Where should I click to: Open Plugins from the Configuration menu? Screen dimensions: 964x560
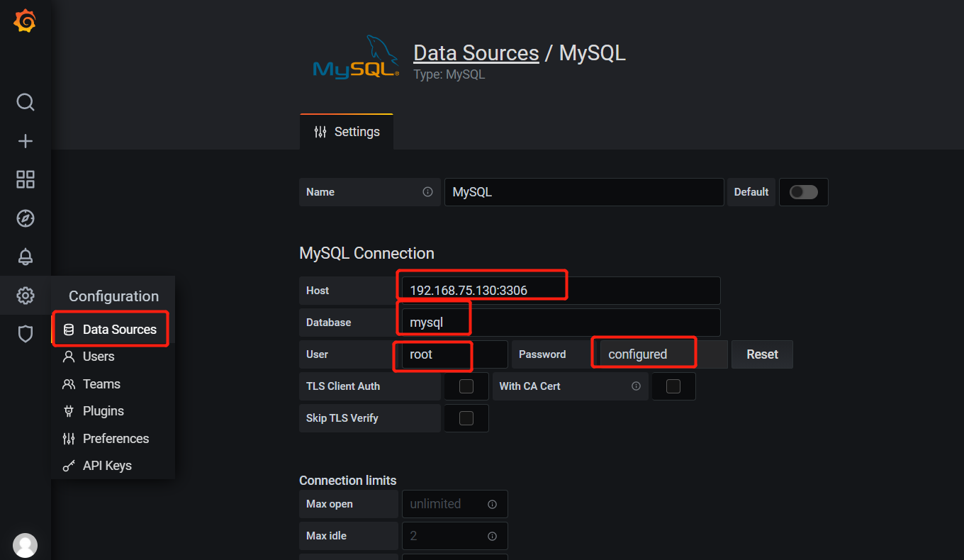coord(103,411)
